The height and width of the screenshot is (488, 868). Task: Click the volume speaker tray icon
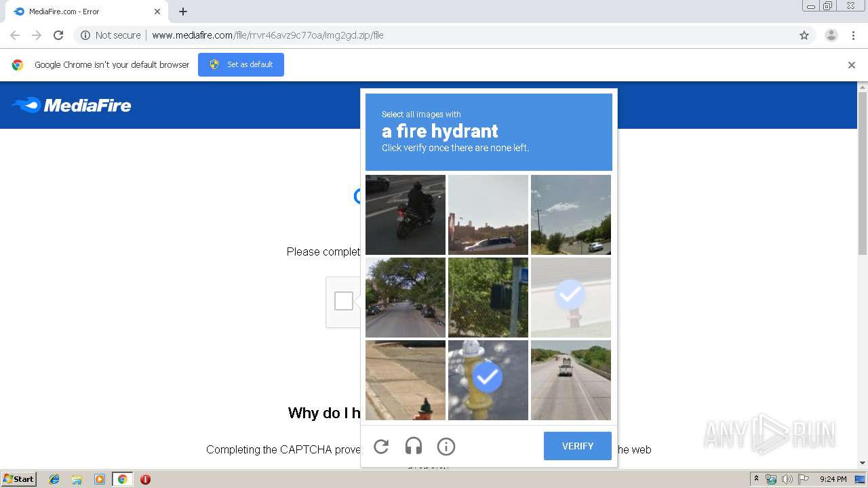pyautogui.click(x=787, y=479)
